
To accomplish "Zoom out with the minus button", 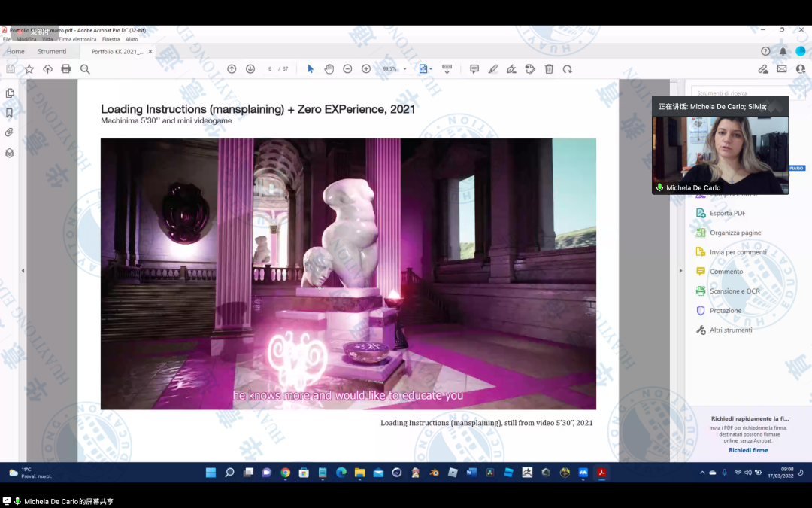I will (x=347, y=69).
